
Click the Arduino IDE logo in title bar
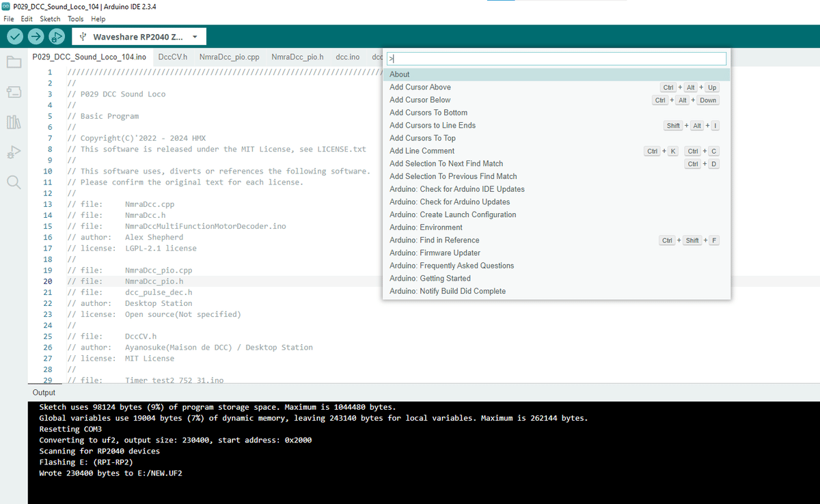[x=7, y=6]
